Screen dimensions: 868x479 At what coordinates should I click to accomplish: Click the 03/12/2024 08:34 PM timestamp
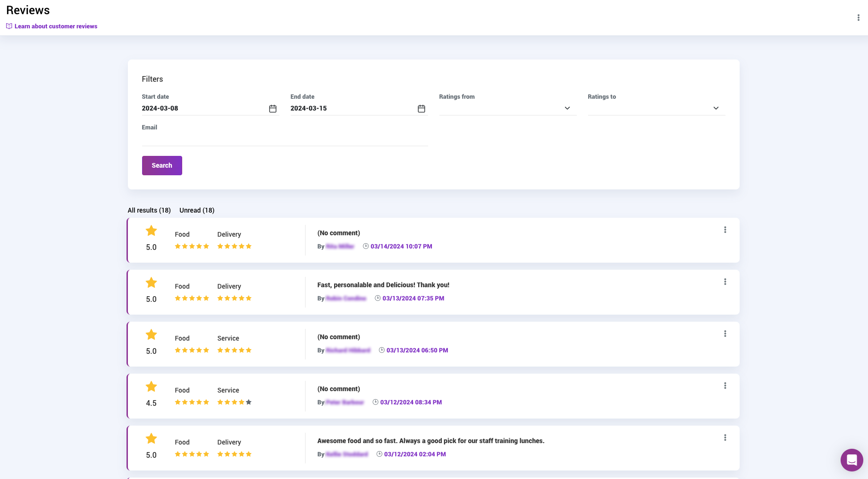[411, 402]
